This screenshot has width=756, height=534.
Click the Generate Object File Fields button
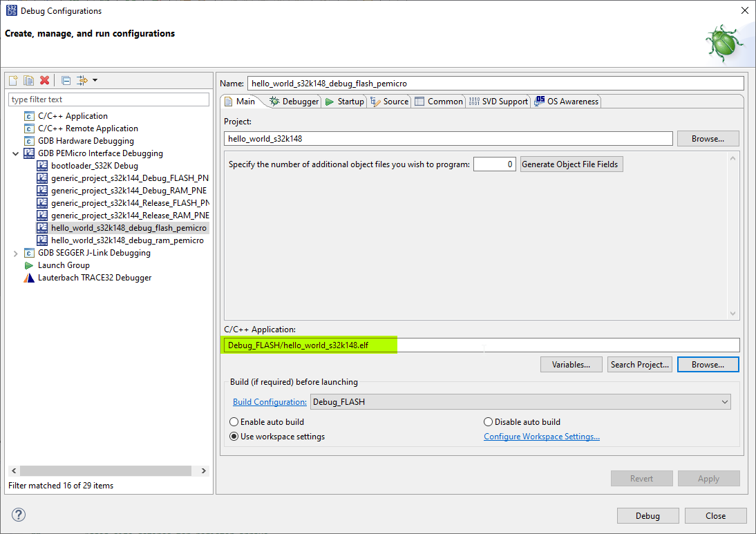pos(571,164)
